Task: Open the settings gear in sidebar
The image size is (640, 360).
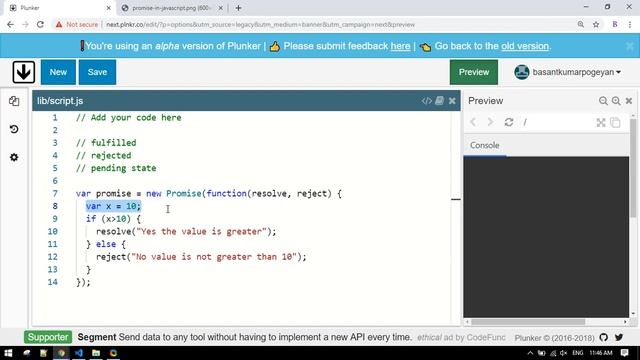Action: tap(14, 157)
